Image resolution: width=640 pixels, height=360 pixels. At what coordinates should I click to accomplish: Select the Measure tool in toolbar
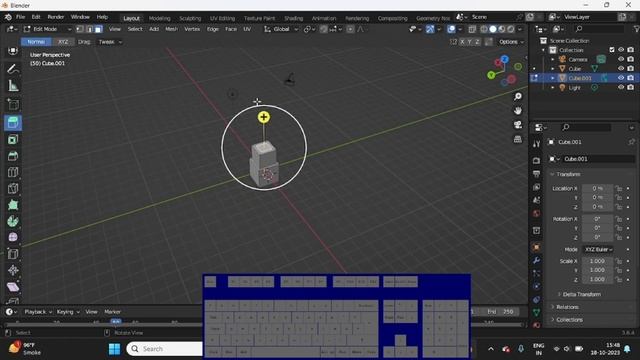(x=13, y=86)
